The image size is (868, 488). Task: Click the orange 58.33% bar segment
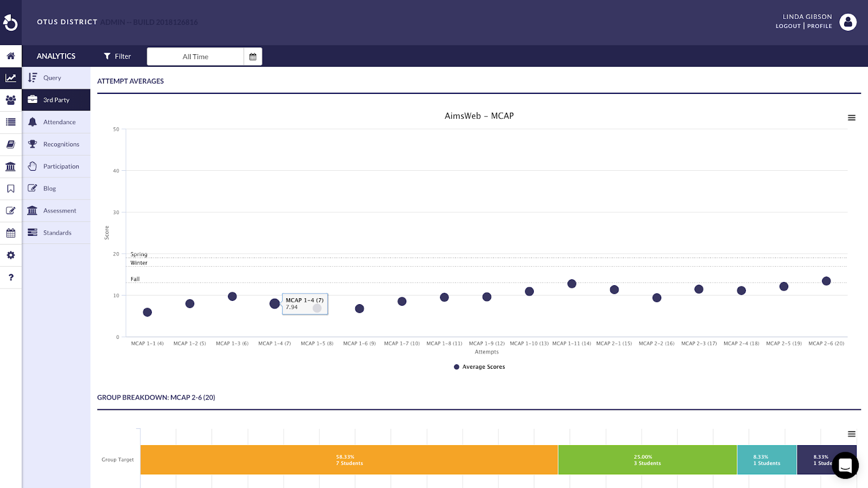coord(349,460)
